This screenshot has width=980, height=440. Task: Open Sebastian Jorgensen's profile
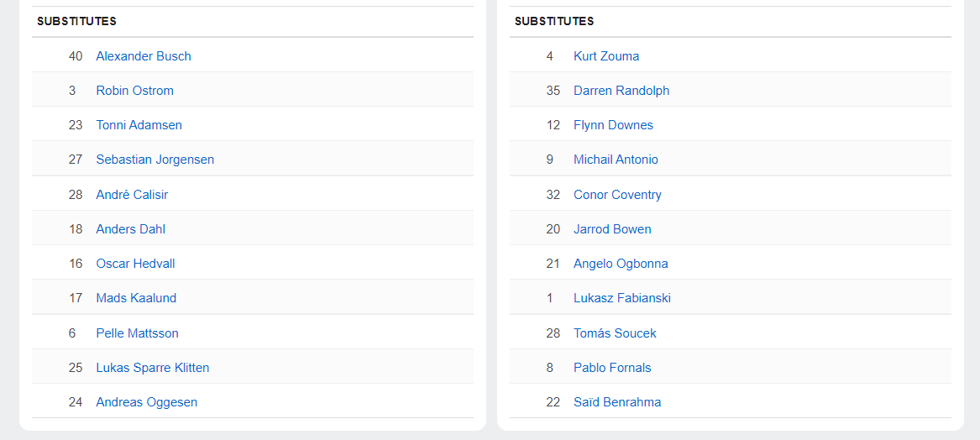(155, 160)
